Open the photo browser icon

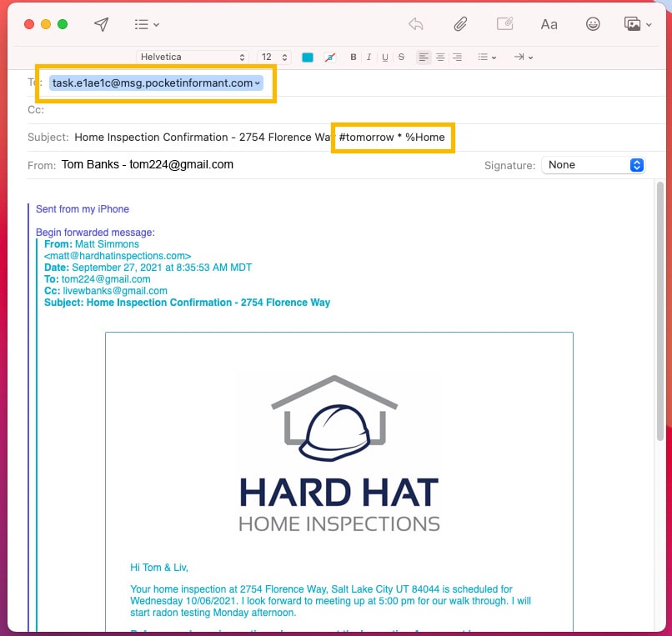(631, 24)
